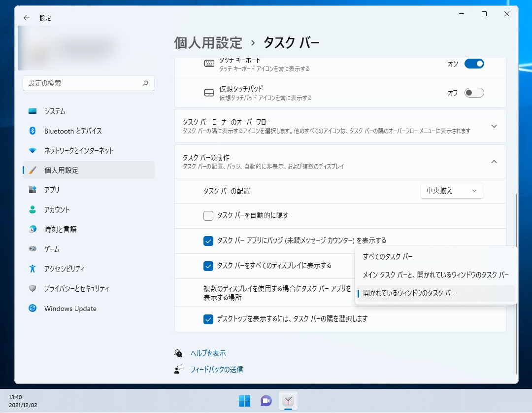Click the 設定の検索 search field
532x413 pixels.
(x=89, y=83)
